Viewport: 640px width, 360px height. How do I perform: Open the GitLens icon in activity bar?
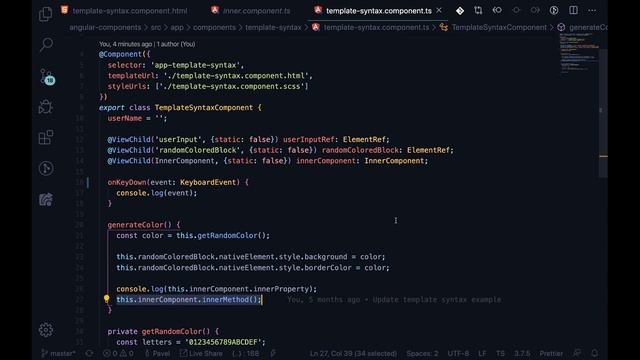(x=46, y=168)
